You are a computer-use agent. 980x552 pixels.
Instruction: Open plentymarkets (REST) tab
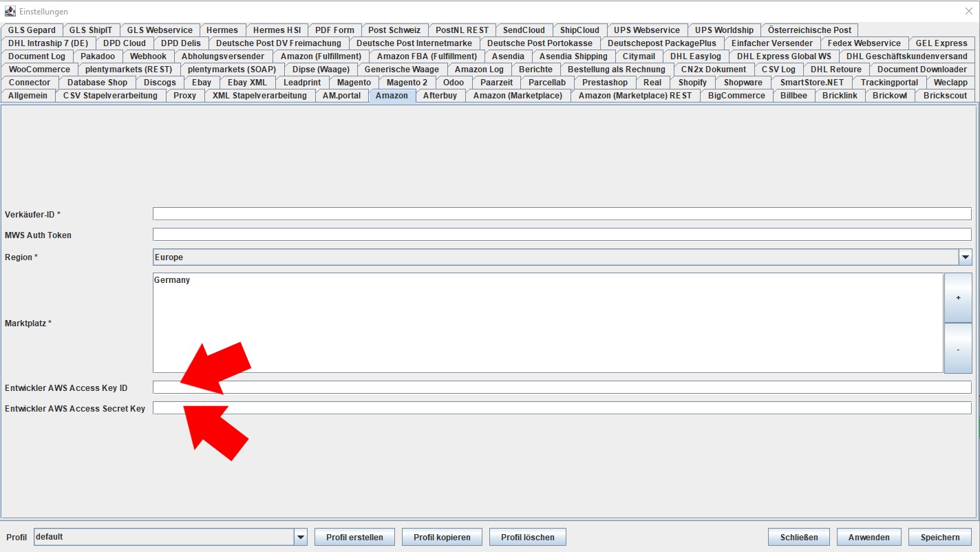tap(129, 70)
